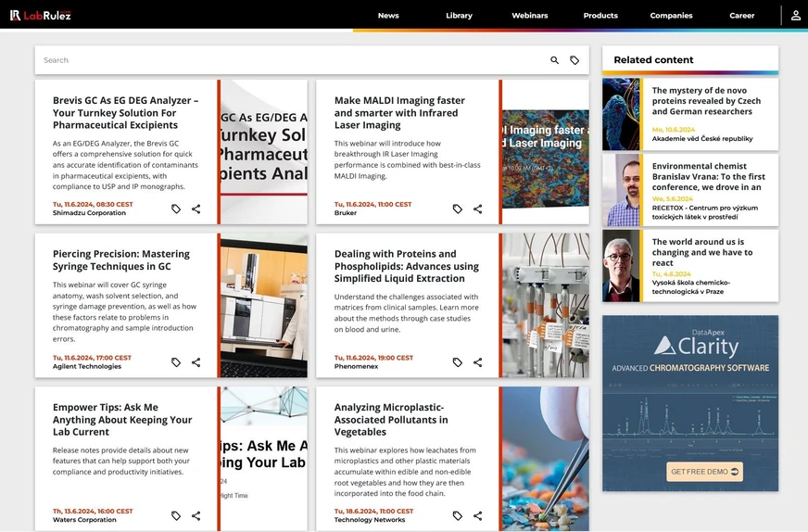Tag the Empower Tips webinar card
The width and height of the screenshot is (808, 532).
[x=176, y=515]
